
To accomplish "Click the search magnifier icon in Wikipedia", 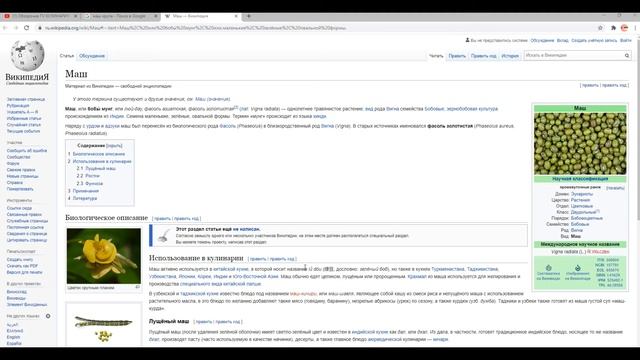I will [x=627, y=56].
